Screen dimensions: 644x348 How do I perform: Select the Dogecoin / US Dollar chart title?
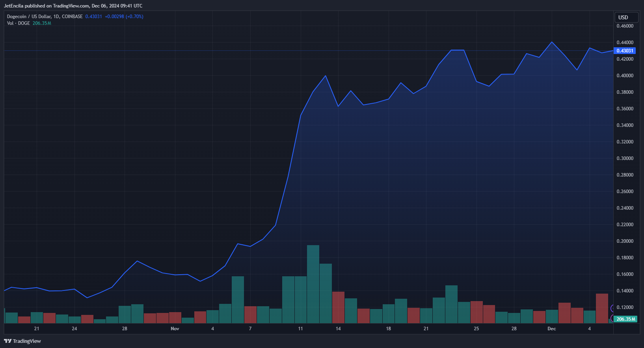click(45, 17)
